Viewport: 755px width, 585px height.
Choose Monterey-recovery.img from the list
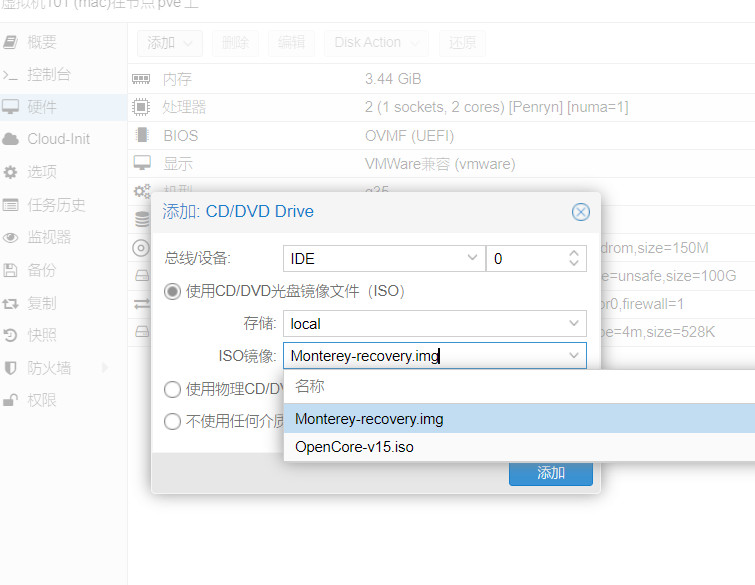tap(520, 419)
